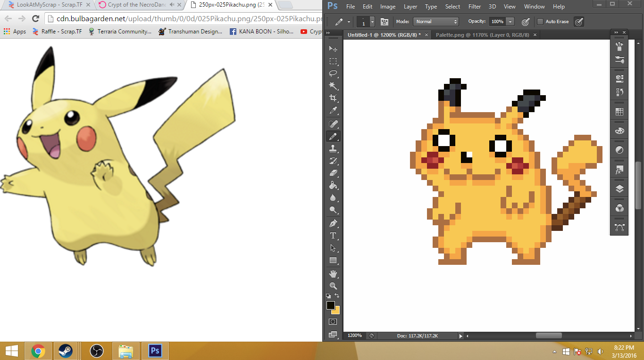The height and width of the screenshot is (360, 644).
Task: Open the Layer menu
Action: [410, 7]
